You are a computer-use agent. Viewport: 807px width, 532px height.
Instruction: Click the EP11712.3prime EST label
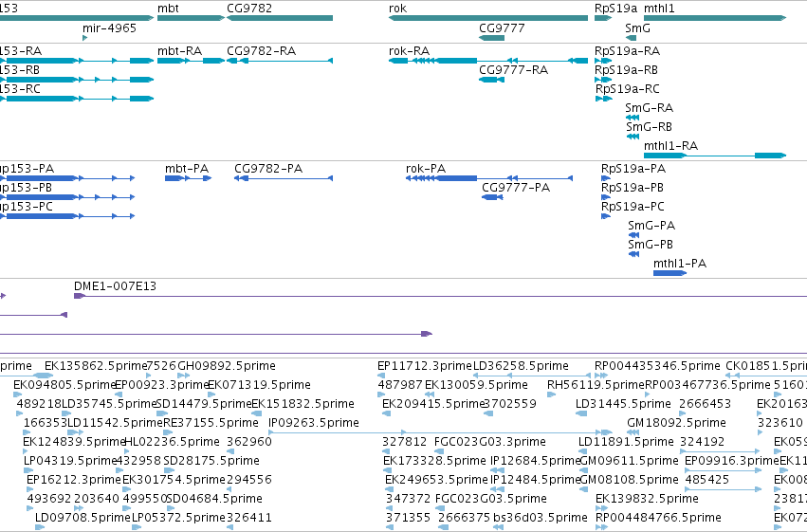point(425,366)
